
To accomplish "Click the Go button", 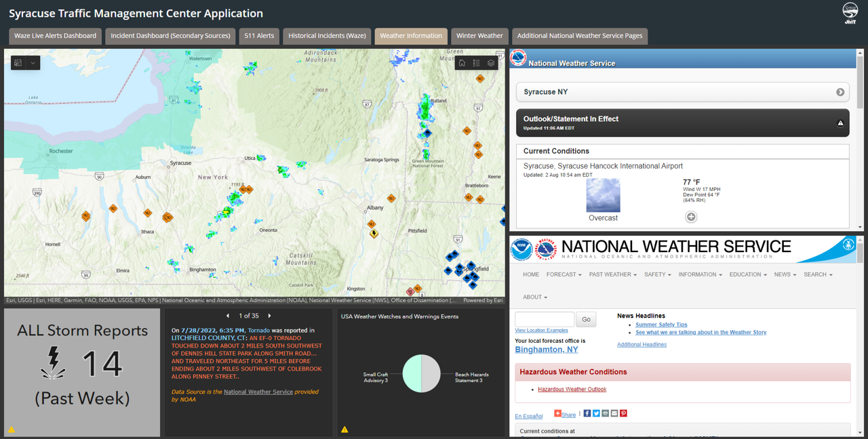I will coord(586,319).
